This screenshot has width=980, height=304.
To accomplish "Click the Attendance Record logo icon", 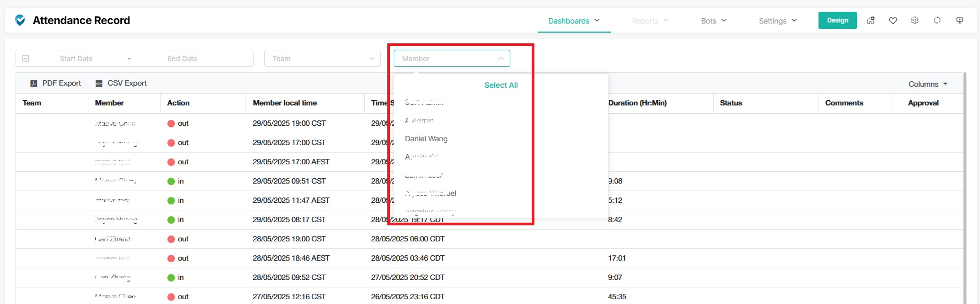I will coord(20,20).
